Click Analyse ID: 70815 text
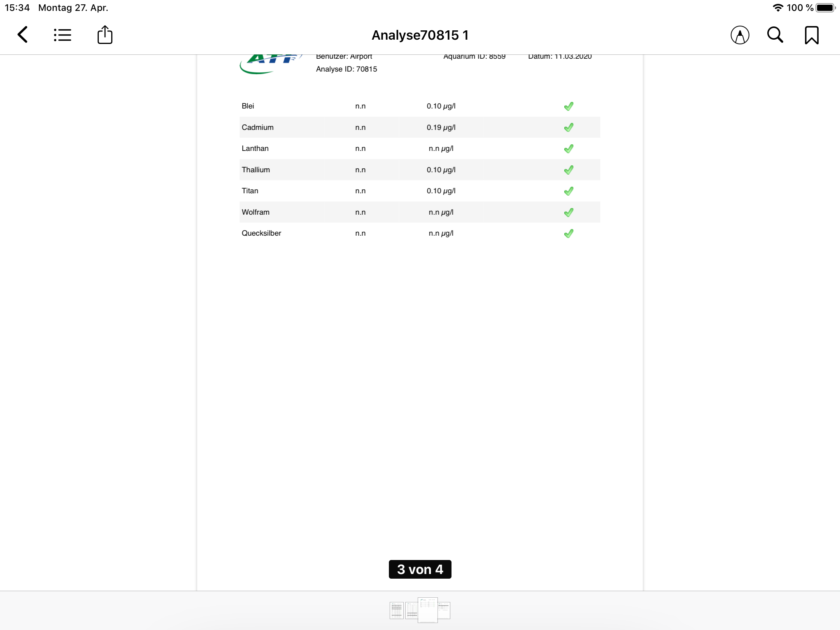 tap(346, 69)
